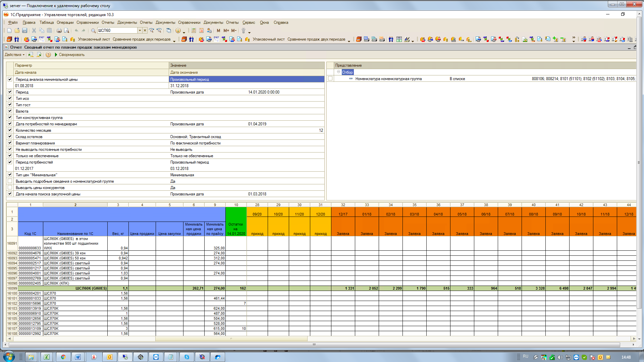Viewport: 644px width, 362px height.
Task: Uncheck the Количество месяцев parameter checkbox
Action: [x=10, y=130]
